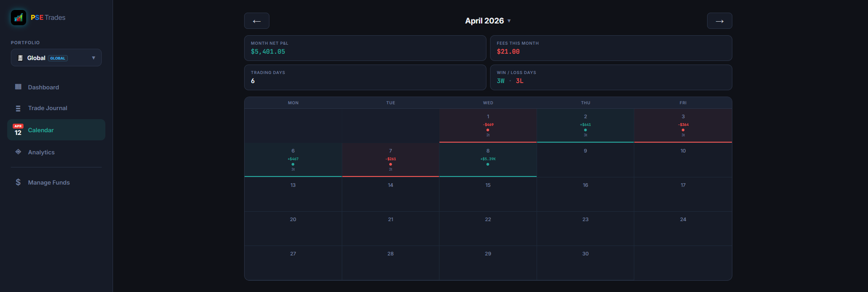Go to previous month with left arrow
Screen dimensions: 868x292
click(256, 21)
